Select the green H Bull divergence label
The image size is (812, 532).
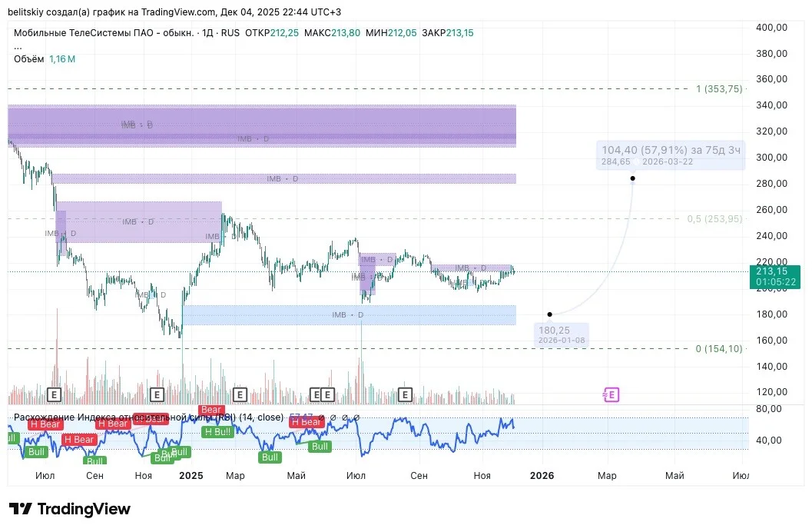[217, 431]
